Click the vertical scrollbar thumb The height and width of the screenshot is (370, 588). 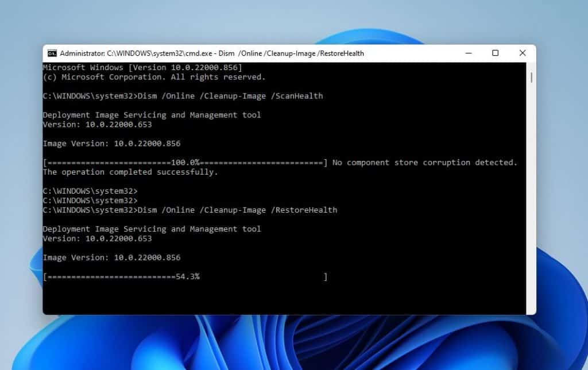pyautogui.click(x=531, y=78)
